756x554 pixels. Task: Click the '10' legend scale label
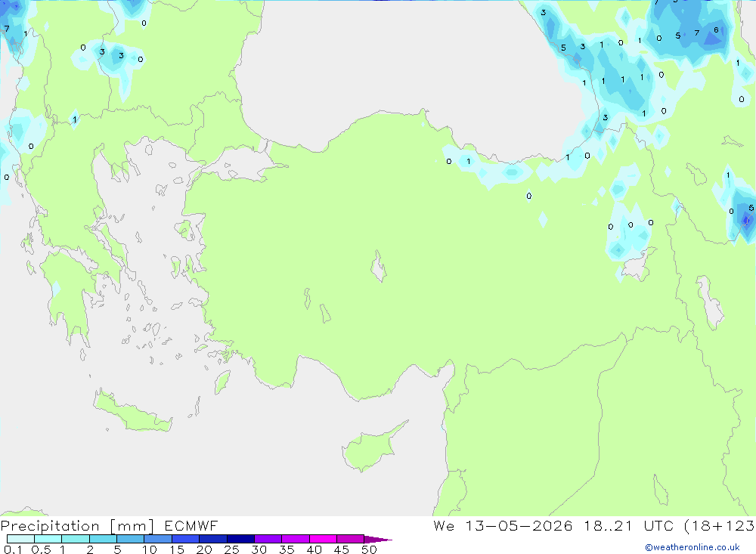pos(150,549)
